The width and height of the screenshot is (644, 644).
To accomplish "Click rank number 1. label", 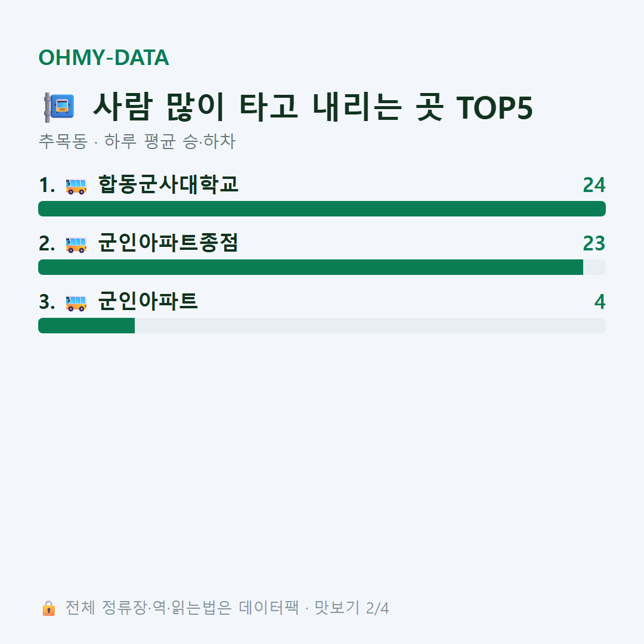I will coord(47,185).
